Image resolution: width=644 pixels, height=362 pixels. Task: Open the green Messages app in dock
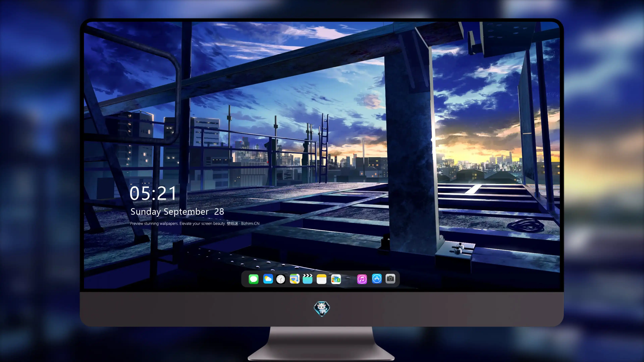[254, 279]
